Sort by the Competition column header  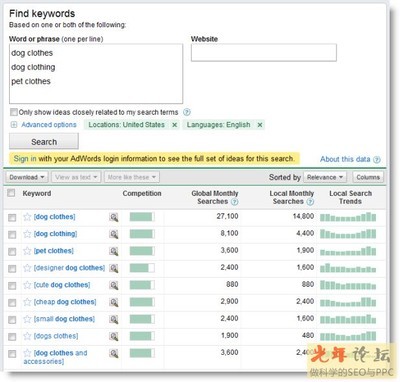(x=142, y=194)
